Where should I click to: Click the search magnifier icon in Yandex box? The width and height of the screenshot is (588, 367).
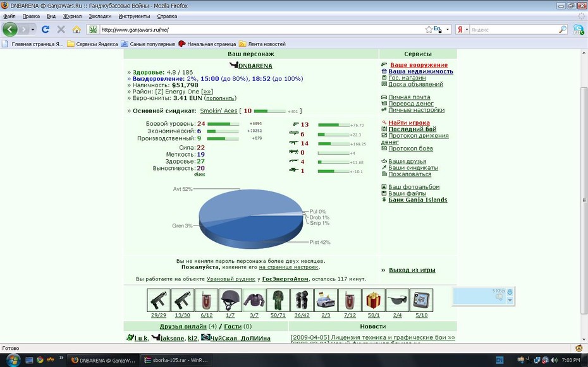(563, 29)
